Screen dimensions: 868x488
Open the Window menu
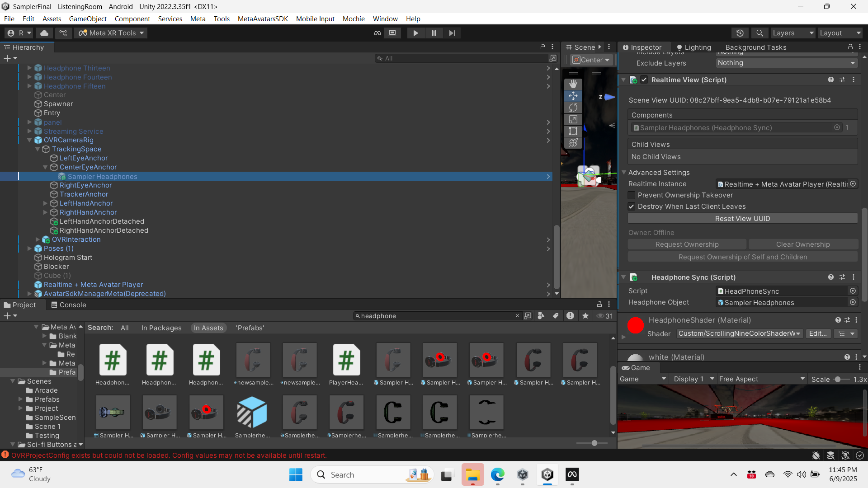[x=385, y=19]
